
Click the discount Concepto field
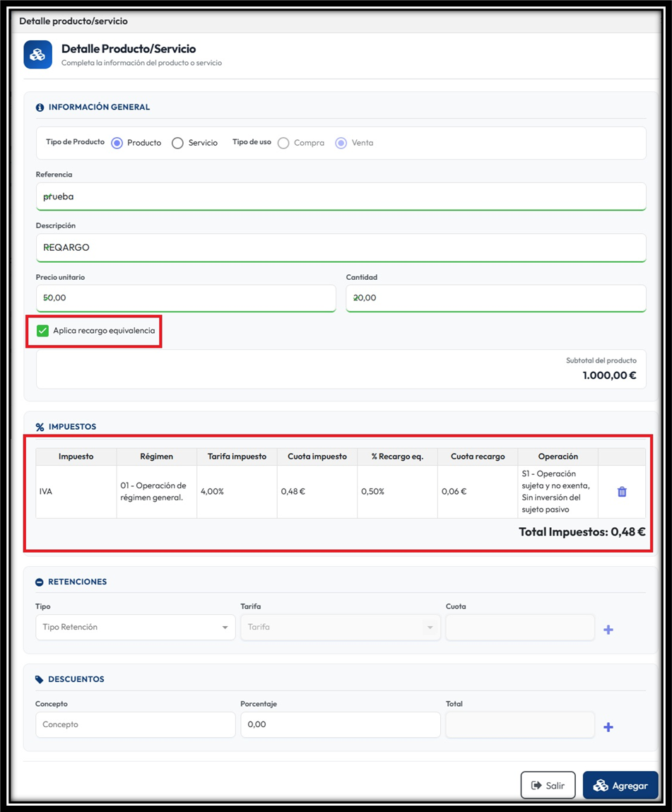[x=135, y=724]
